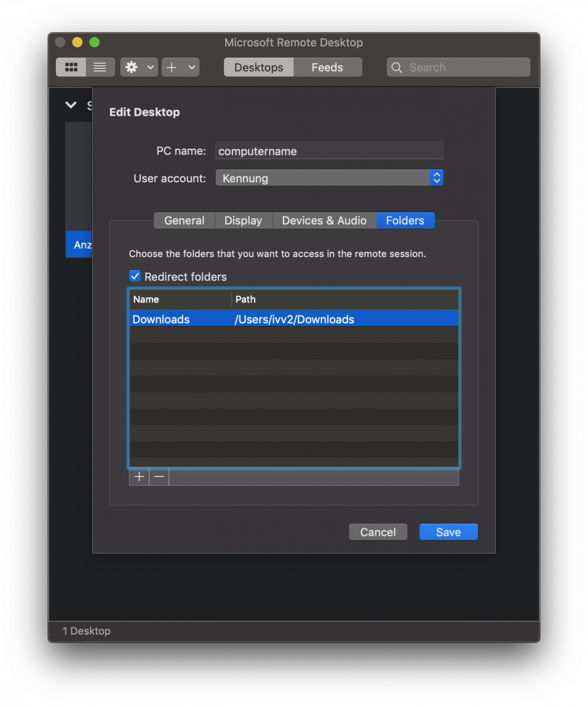The height and width of the screenshot is (706, 588).
Task: Close the Microsoft Remote Desktop window
Action: [x=60, y=42]
